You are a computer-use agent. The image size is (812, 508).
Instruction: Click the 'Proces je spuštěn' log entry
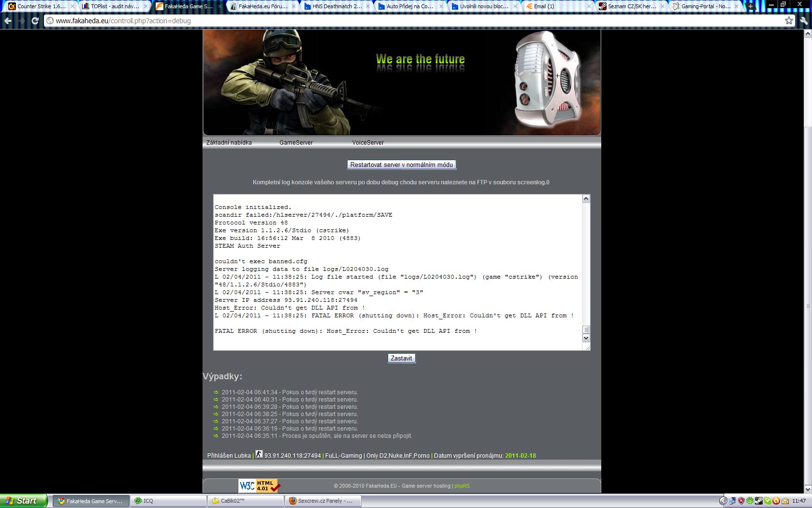317,436
